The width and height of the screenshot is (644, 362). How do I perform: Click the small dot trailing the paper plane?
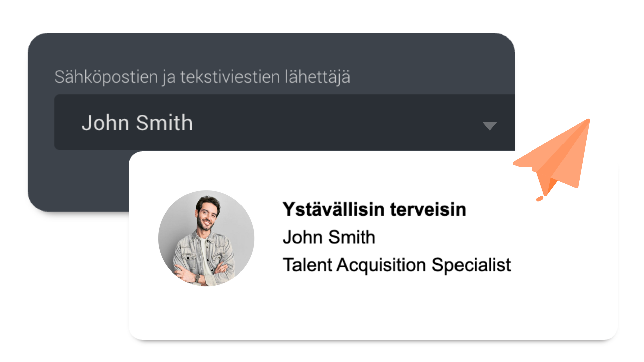pyautogui.click(x=539, y=199)
